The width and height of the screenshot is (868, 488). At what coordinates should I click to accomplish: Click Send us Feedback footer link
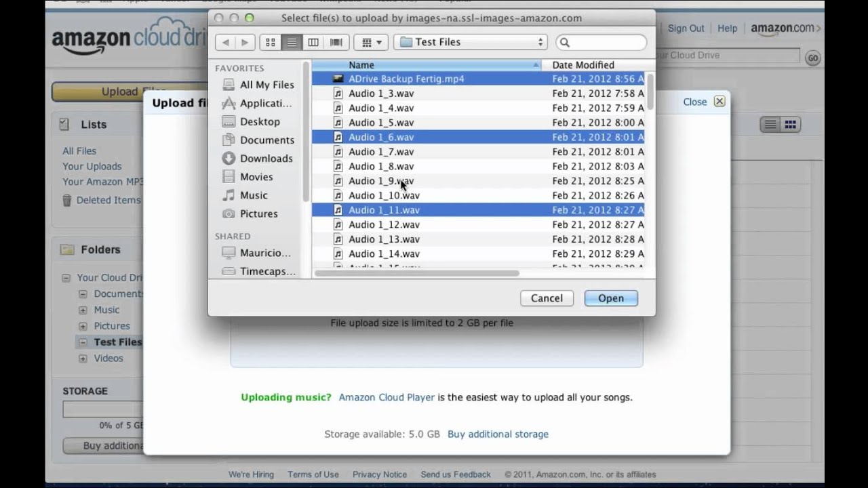[x=456, y=474]
